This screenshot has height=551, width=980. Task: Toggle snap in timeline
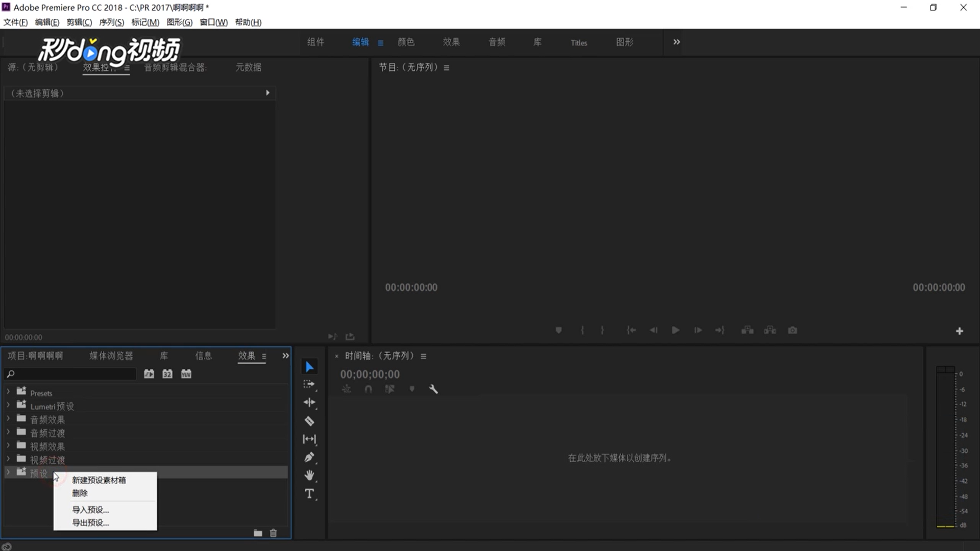pos(368,389)
